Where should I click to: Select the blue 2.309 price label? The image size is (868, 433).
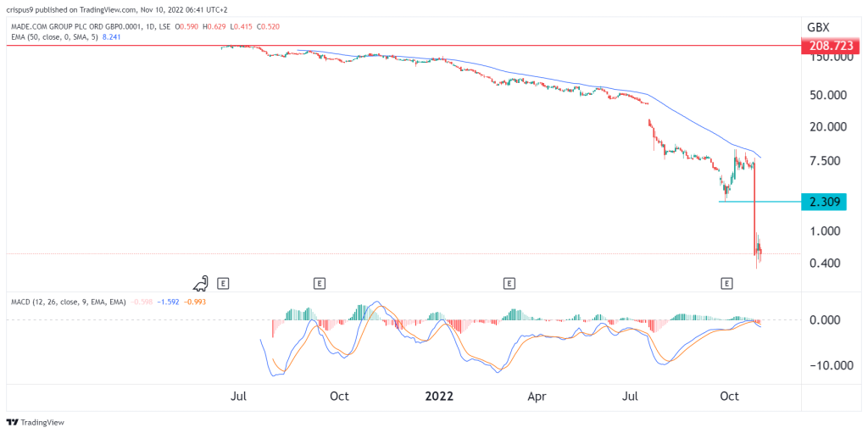pyautogui.click(x=824, y=202)
